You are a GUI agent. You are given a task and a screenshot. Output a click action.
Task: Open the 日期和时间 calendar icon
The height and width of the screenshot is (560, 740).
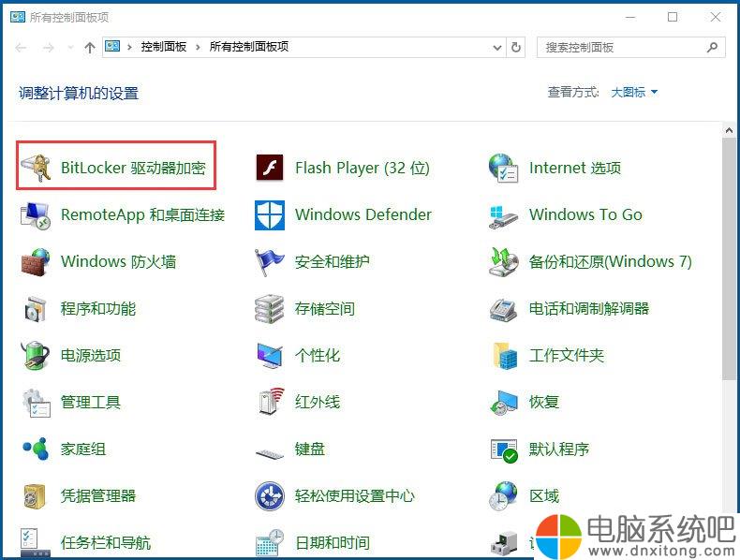point(270,542)
